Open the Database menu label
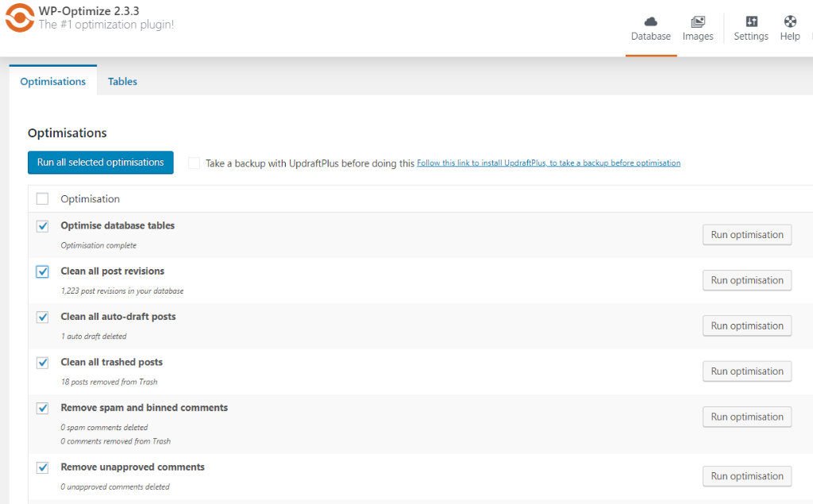This screenshot has width=813, height=504. point(651,37)
